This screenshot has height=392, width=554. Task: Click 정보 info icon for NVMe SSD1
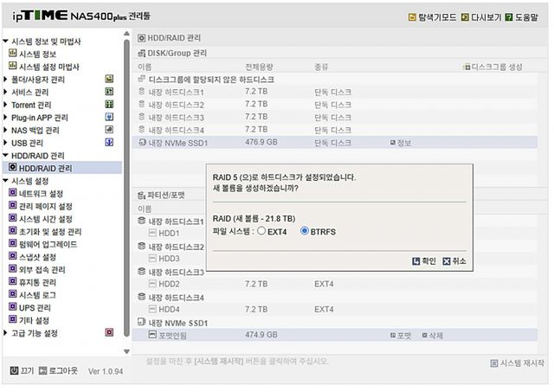[393, 142]
